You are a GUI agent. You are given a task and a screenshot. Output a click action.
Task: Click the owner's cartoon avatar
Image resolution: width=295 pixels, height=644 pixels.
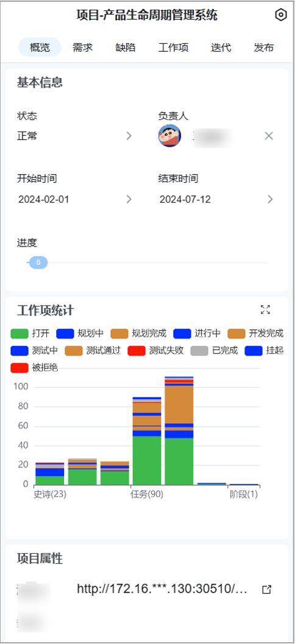click(x=169, y=136)
